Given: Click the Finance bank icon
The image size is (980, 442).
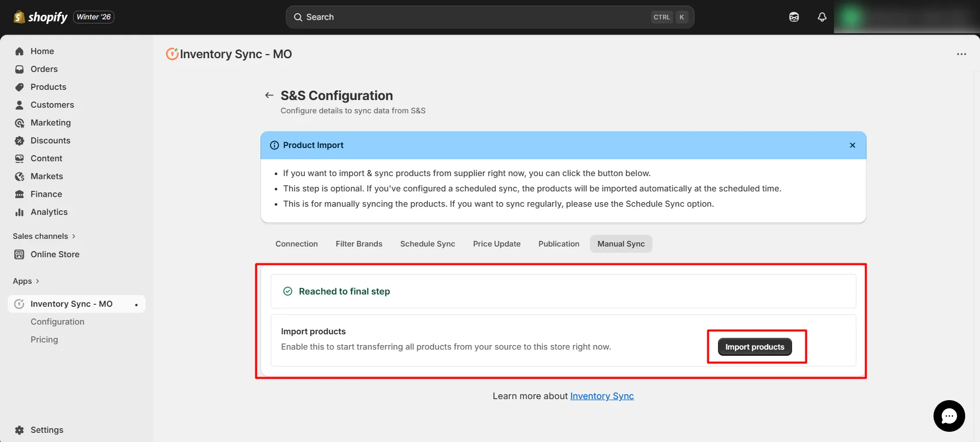Looking at the screenshot, I should point(19,194).
